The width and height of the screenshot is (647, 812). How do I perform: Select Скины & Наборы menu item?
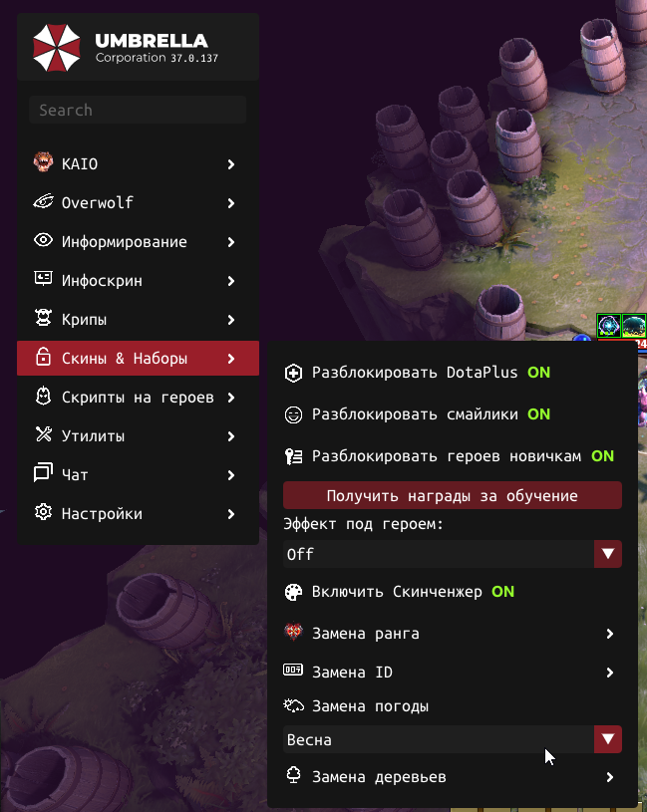point(138,359)
